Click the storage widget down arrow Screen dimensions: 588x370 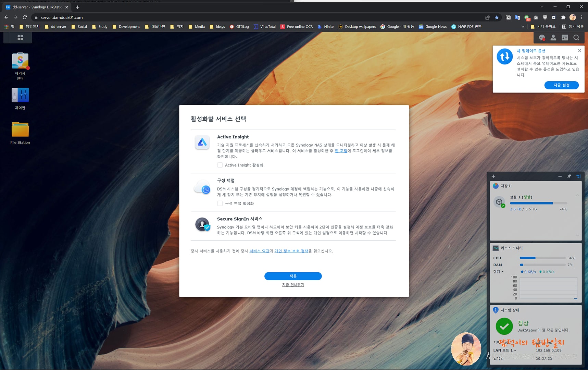tap(577, 235)
